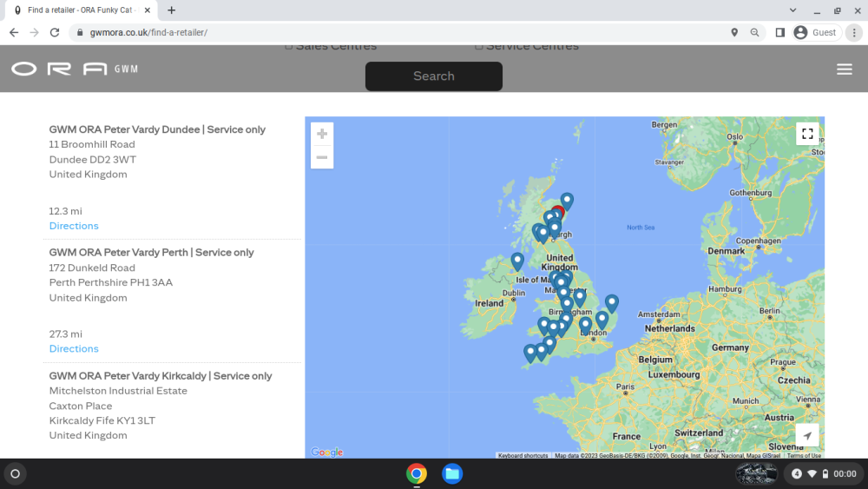Viewport: 868px width, 489px height.
Task: Click the map locate-me arrow button
Action: (807, 435)
